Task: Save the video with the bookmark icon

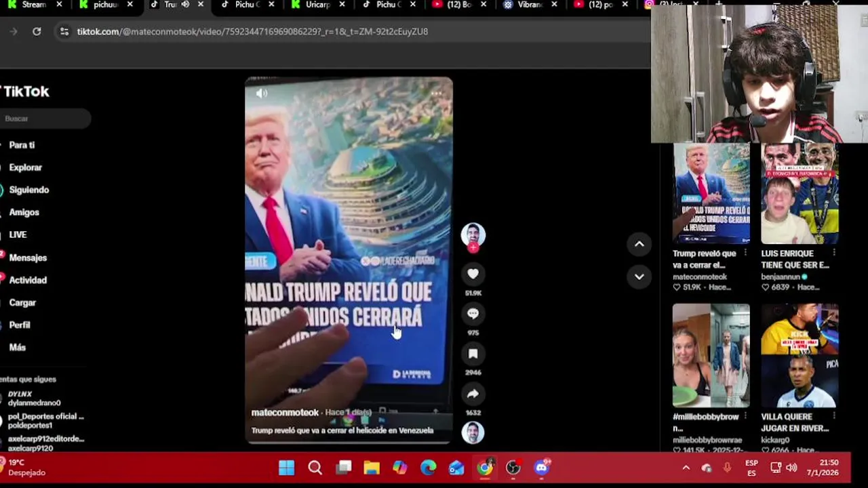Action: click(x=473, y=354)
